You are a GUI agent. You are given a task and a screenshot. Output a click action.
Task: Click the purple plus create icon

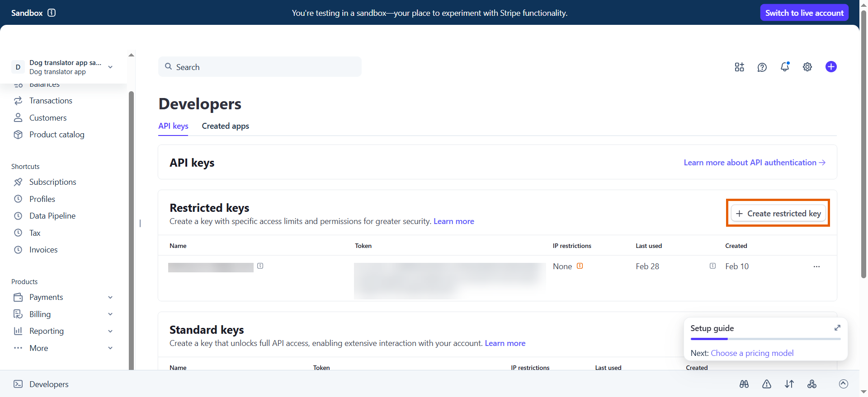(x=831, y=67)
